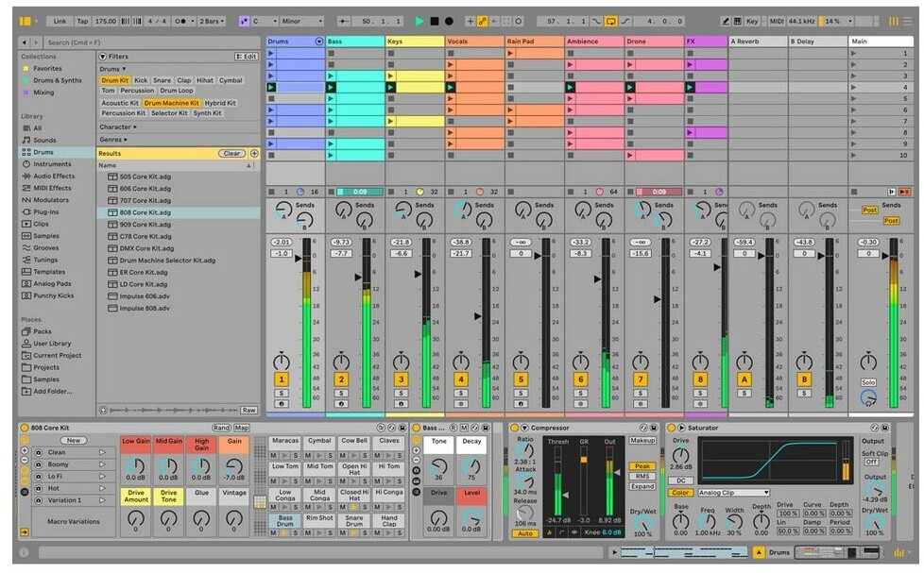Open Plug-Ins category in browser Library
Viewport: 924px width, 573px height.
pos(45,212)
